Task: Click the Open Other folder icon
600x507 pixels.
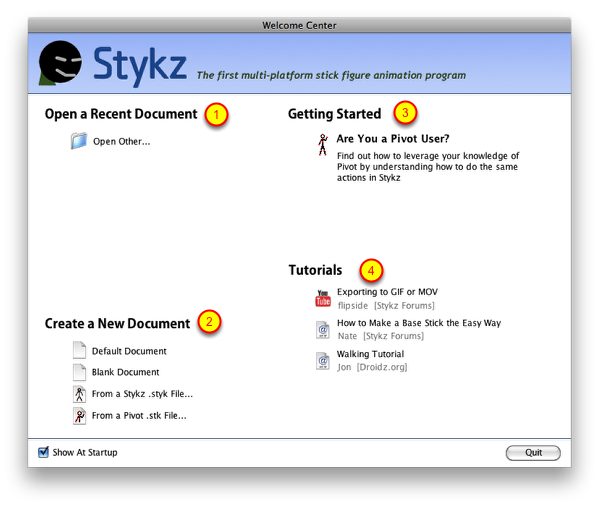Action: 79,141
